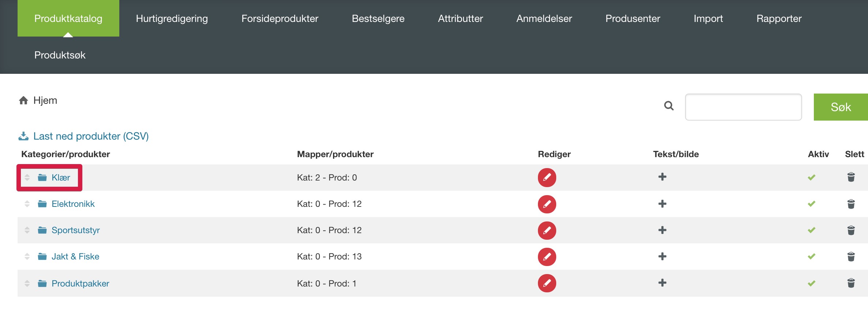Click the plus icon for Sportsutstyr text/image
The height and width of the screenshot is (315, 868).
[x=662, y=230]
